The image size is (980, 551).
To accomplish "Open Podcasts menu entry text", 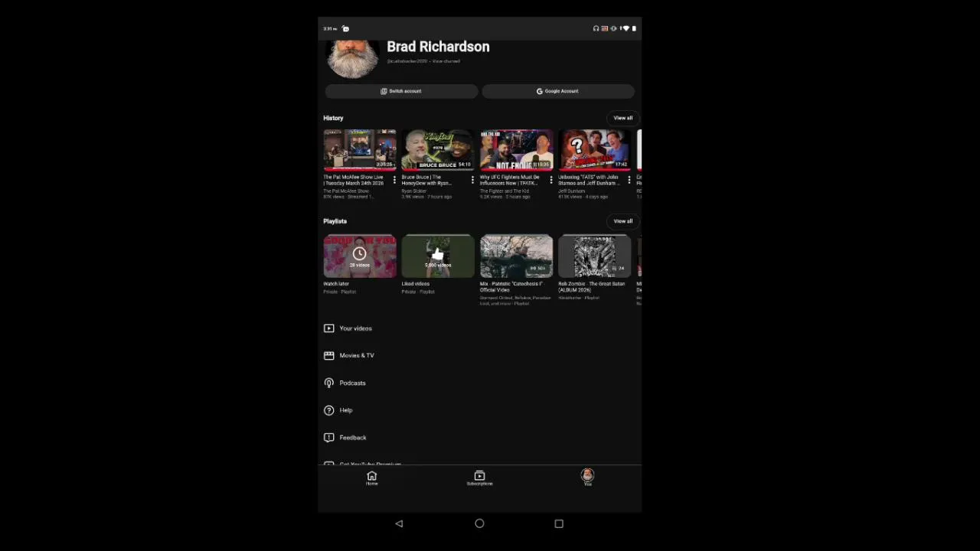I will coord(352,383).
